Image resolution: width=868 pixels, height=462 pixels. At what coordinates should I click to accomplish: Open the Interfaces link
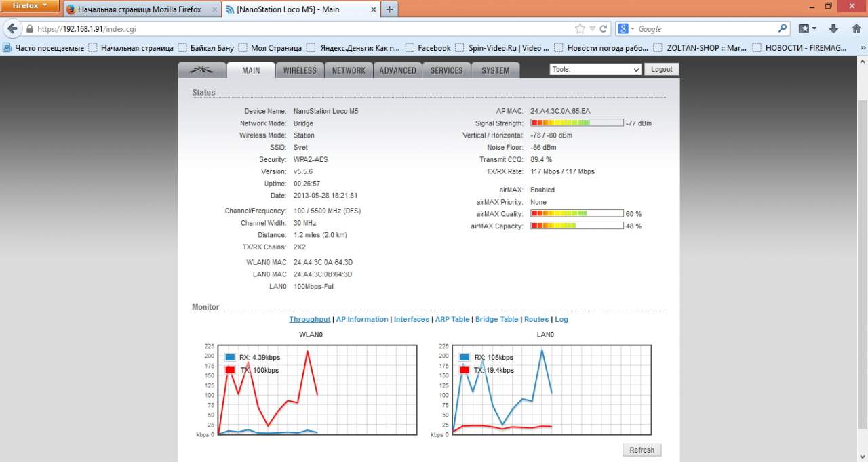coord(412,319)
